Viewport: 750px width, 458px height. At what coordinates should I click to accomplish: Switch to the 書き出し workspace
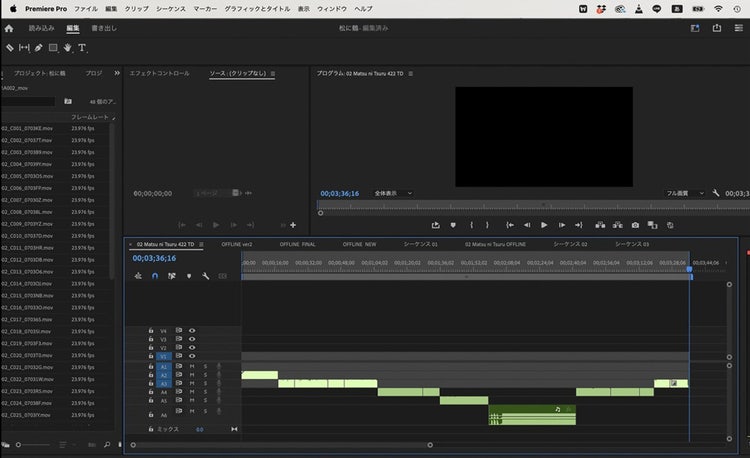104,28
